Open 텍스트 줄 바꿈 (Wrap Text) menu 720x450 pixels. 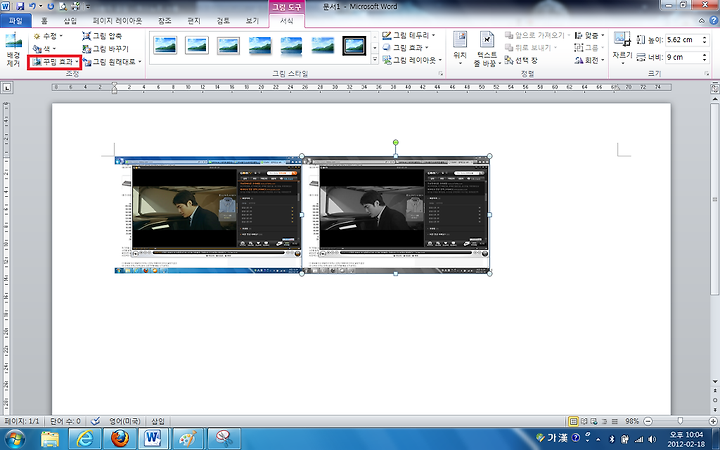click(x=487, y=49)
